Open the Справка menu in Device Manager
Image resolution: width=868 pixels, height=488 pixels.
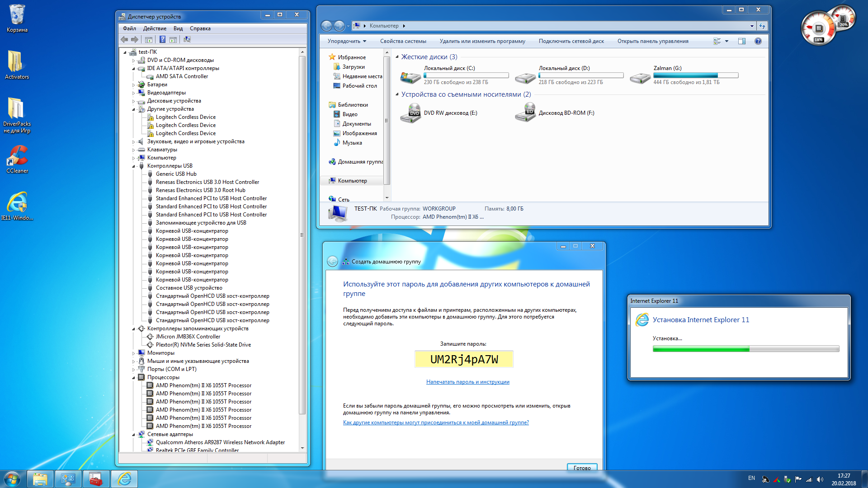pyautogui.click(x=200, y=28)
